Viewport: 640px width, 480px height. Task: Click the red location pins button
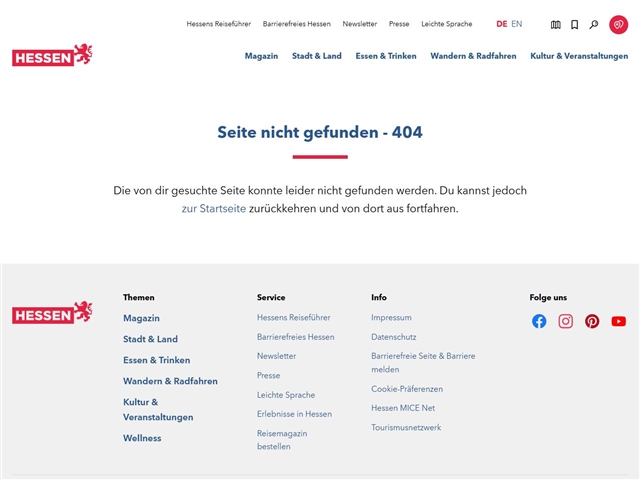tap(618, 24)
